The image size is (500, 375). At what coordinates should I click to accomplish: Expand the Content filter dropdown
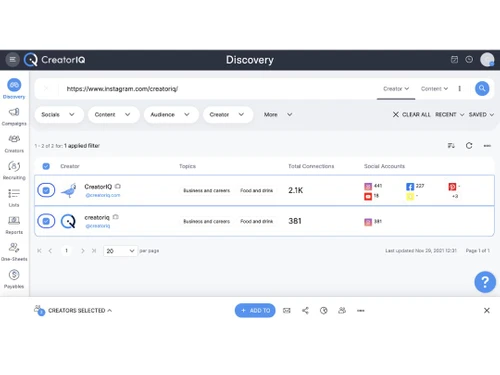[x=113, y=114]
